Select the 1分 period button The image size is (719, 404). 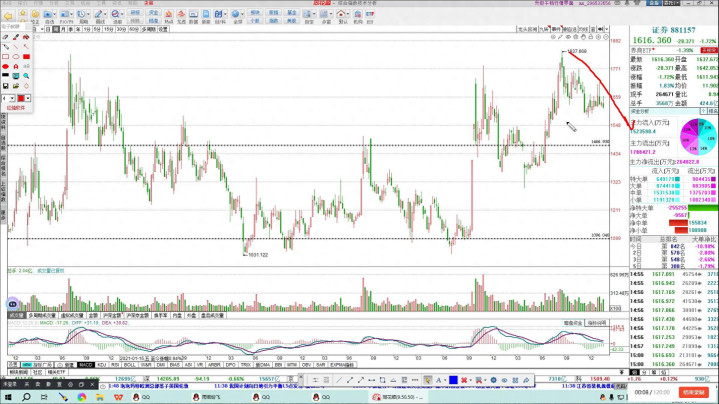coord(87,29)
